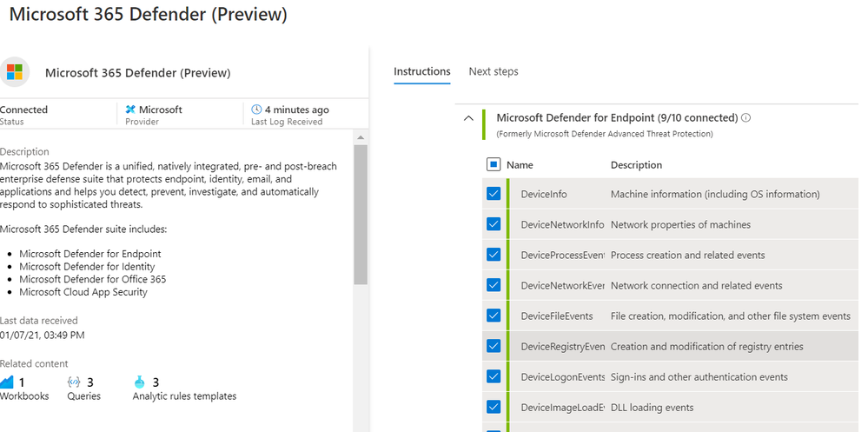This screenshot has width=868, height=432.
Task: Open the Analytic rules templates flask icon
Action: point(139,382)
